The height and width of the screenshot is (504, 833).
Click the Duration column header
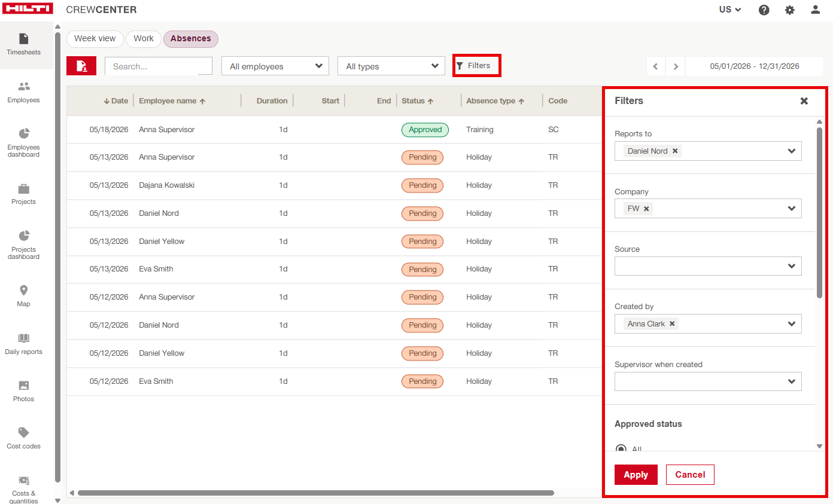pos(272,101)
